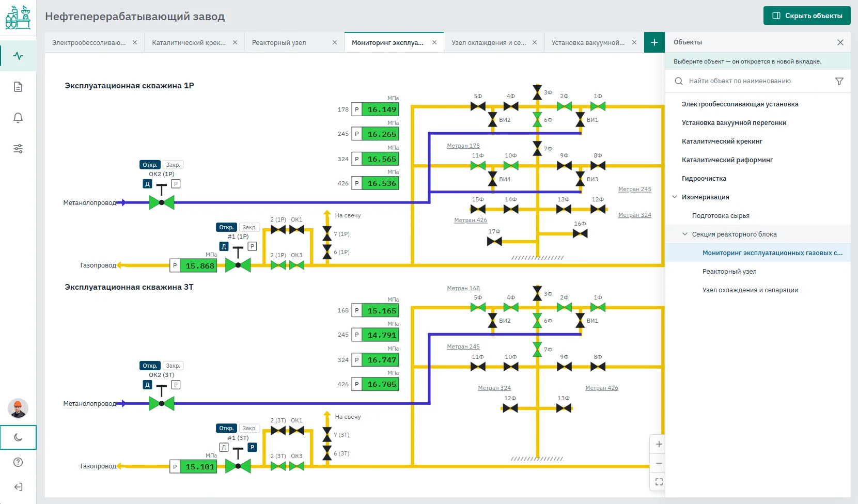Select Узел охлаждения и сепарации item
The height and width of the screenshot is (504, 858).
click(x=750, y=290)
